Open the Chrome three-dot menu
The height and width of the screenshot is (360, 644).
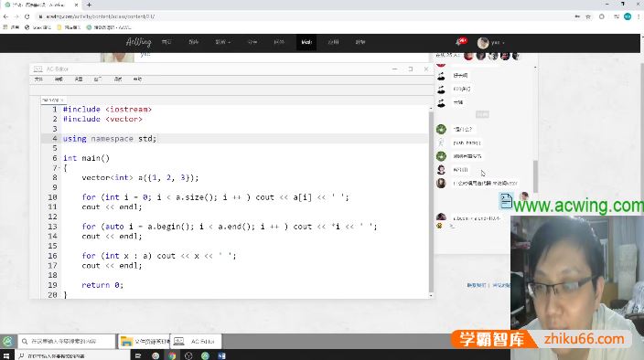tap(639, 16)
